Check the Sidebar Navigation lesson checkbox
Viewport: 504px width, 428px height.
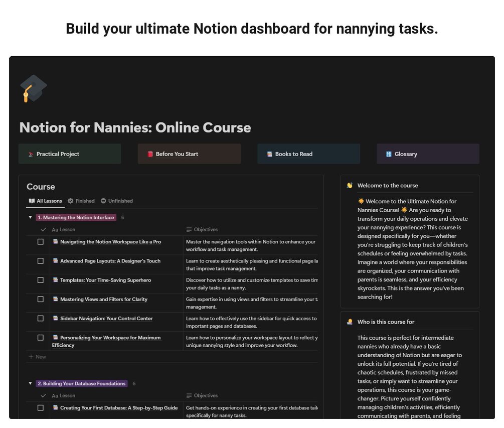tap(41, 318)
